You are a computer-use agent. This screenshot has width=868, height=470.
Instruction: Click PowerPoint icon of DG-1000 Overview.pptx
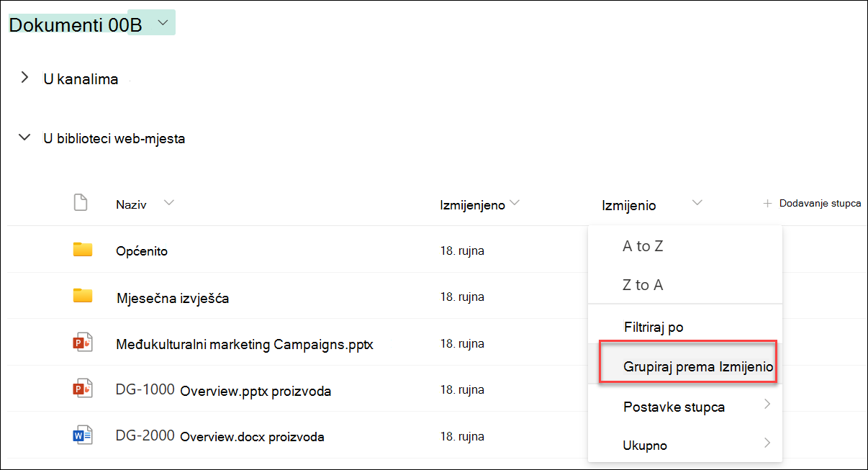click(83, 389)
